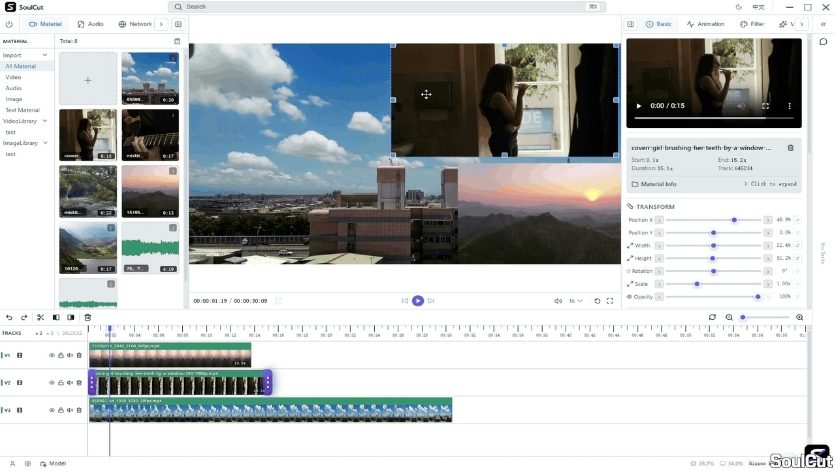The image size is (836, 471).
Task: Click the Model button in status bar
Action: [53, 464]
